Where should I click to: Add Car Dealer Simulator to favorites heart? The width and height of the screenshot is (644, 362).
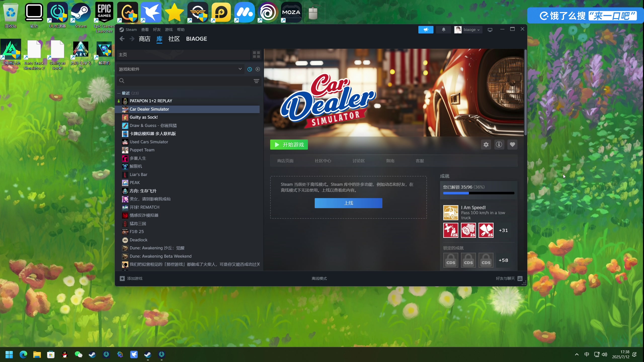click(512, 145)
